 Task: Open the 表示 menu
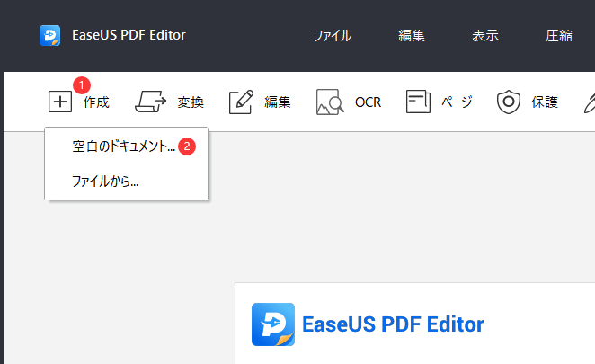485,36
